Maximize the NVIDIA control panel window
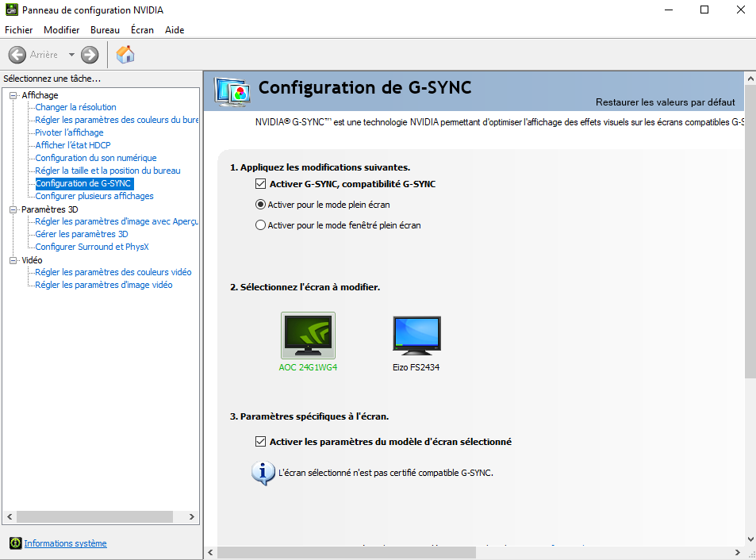The height and width of the screenshot is (560, 756). pos(704,10)
